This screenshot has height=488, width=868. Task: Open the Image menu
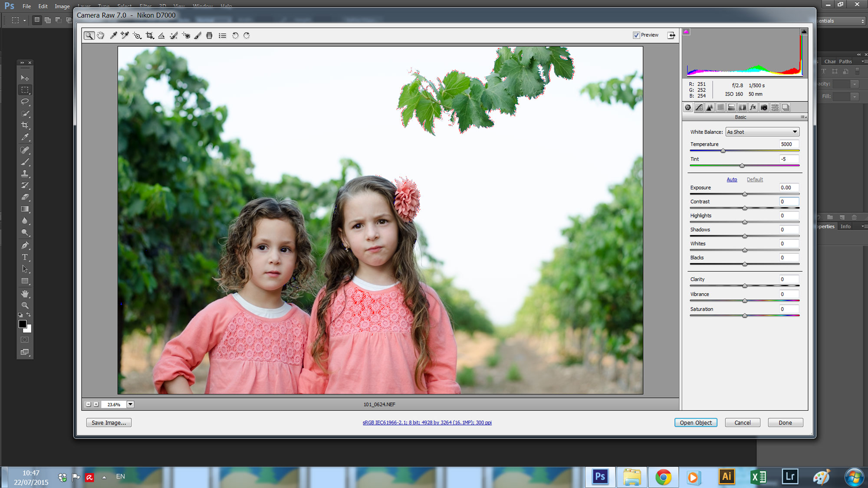(x=62, y=6)
